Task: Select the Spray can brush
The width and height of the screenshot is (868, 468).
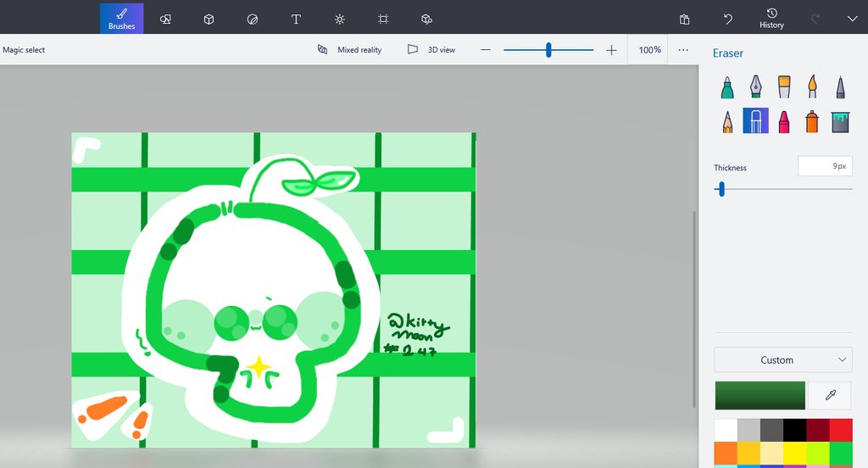Action: coord(812,121)
